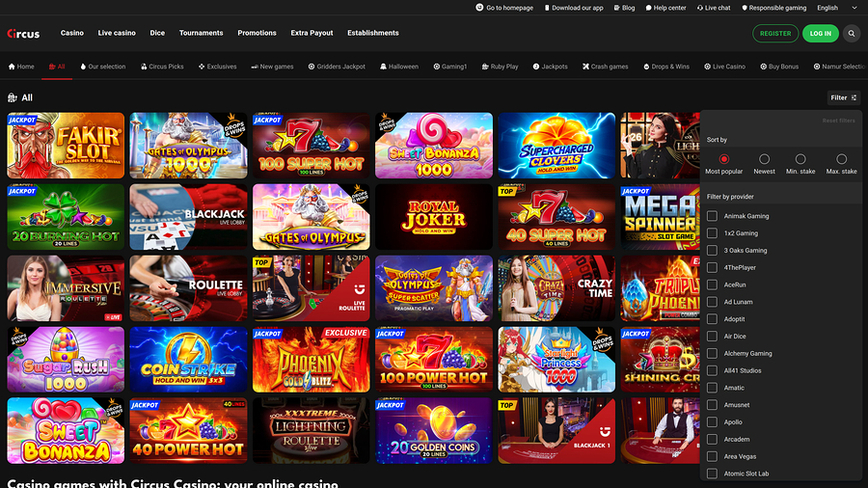The width and height of the screenshot is (868, 488).
Task: Click the All section heading icon
Action: tap(13, 98)
